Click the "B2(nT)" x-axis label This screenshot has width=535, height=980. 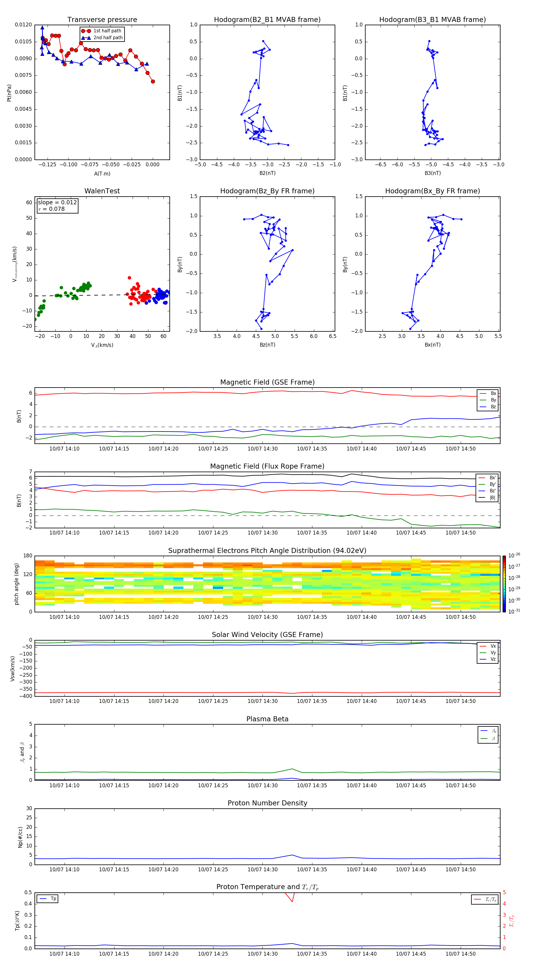(x=267, y=173)
